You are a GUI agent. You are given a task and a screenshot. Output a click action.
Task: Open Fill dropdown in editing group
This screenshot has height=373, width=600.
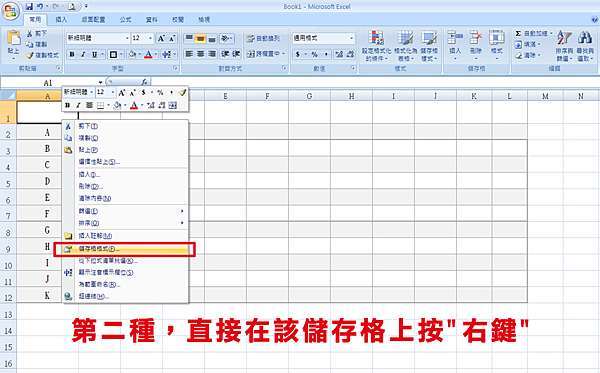[528, 44]
